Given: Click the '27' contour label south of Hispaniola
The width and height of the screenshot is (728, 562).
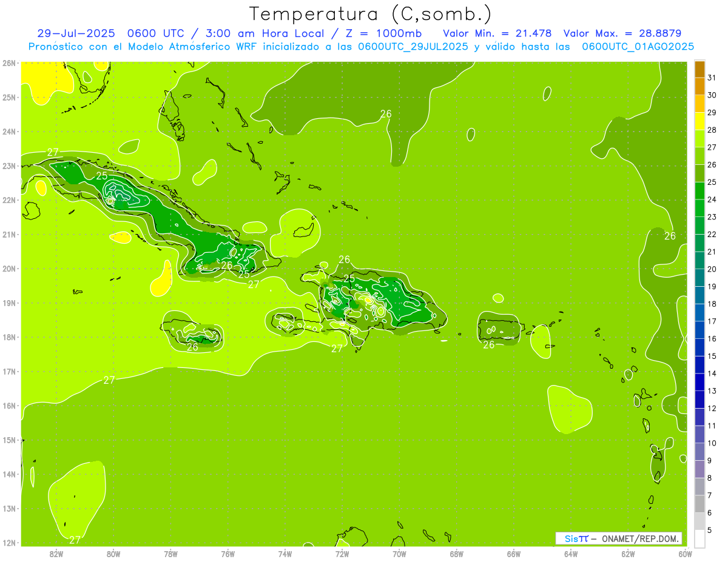Looking at the screenshot, I should pos(337,349).
